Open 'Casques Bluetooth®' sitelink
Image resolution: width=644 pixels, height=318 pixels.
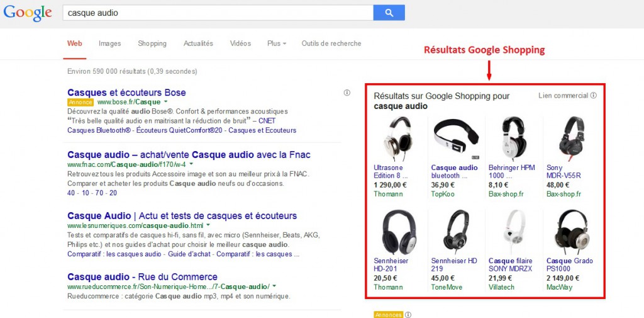[x=100, y=130]
